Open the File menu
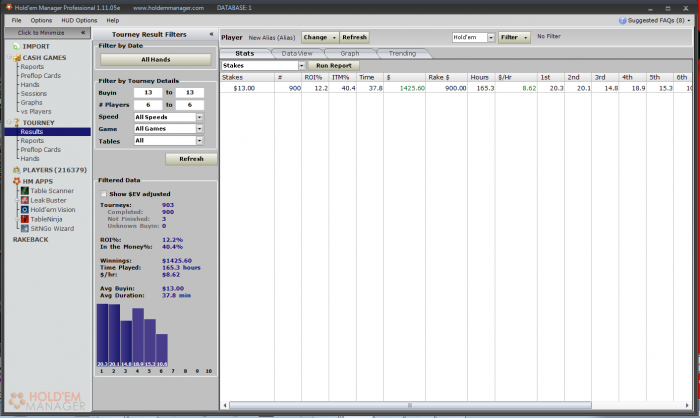Viewport: 700px width, 418px height. coord(17,21)
